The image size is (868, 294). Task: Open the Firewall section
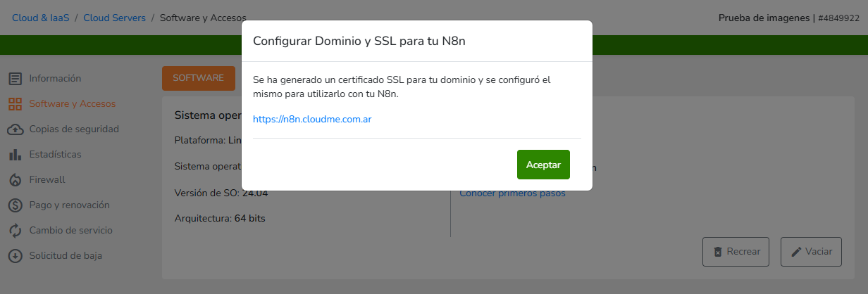pos(47,179)
